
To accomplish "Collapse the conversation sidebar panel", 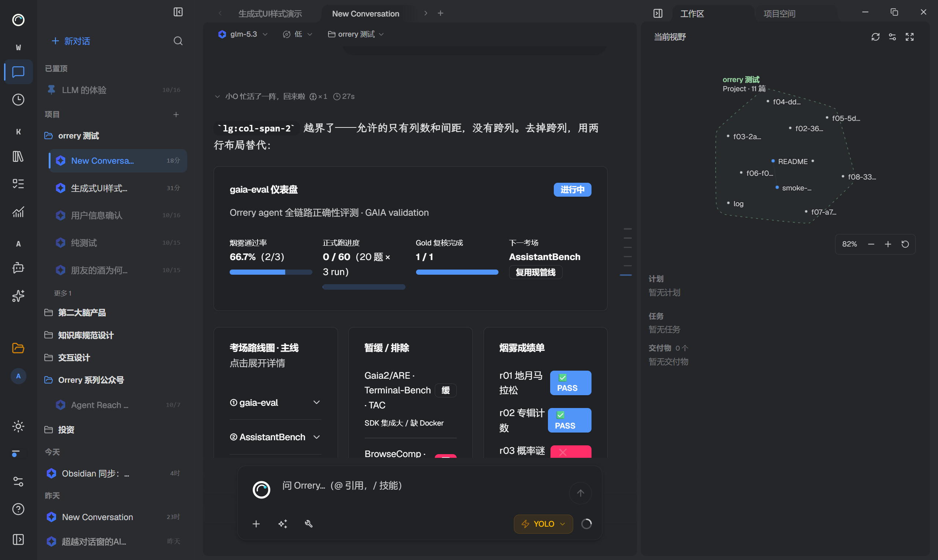I will (x=178, y=12).
